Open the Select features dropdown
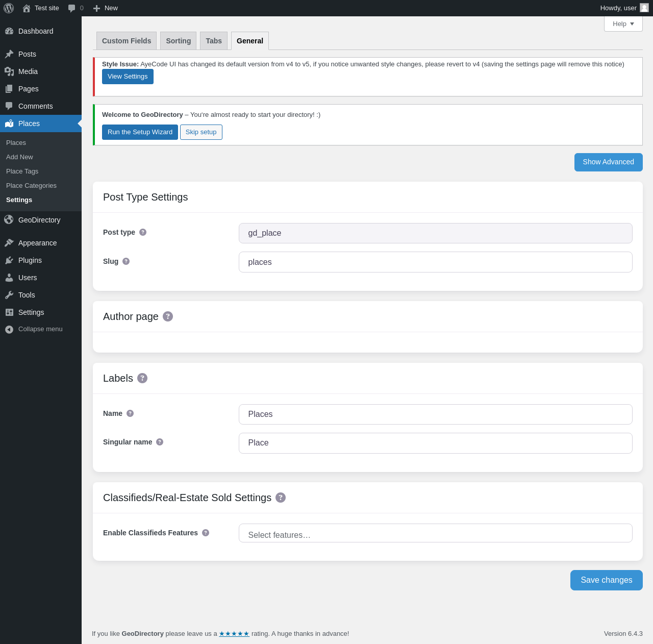Viewport: 653px width, 644px height. click(436, 533)
